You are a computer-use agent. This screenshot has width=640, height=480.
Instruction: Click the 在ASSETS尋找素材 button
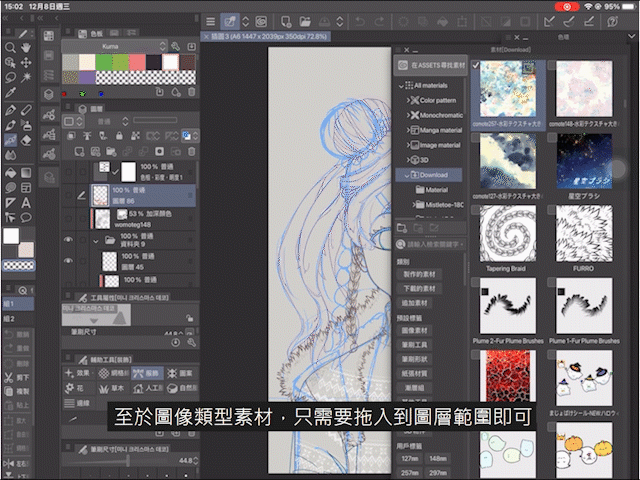click(430, 65)
